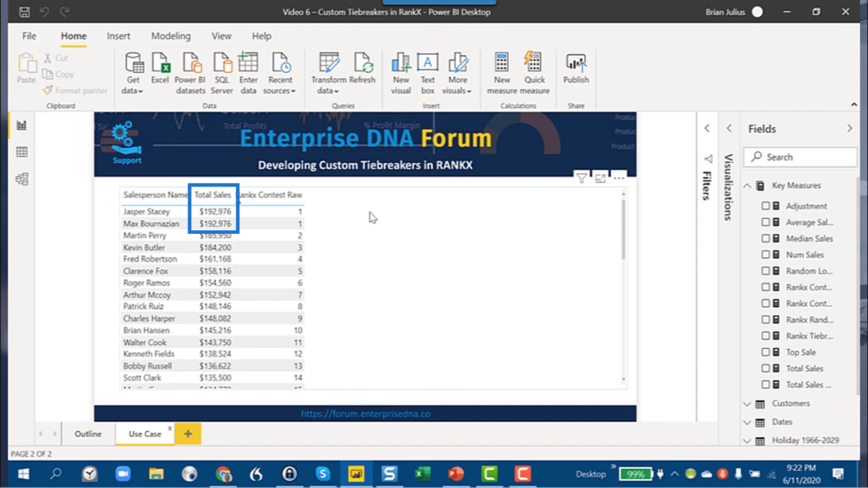The height and width of the screenshot is (488, 868).
Task: Click Focus mode icon on table visual
Action: click(x=600, y=178)
